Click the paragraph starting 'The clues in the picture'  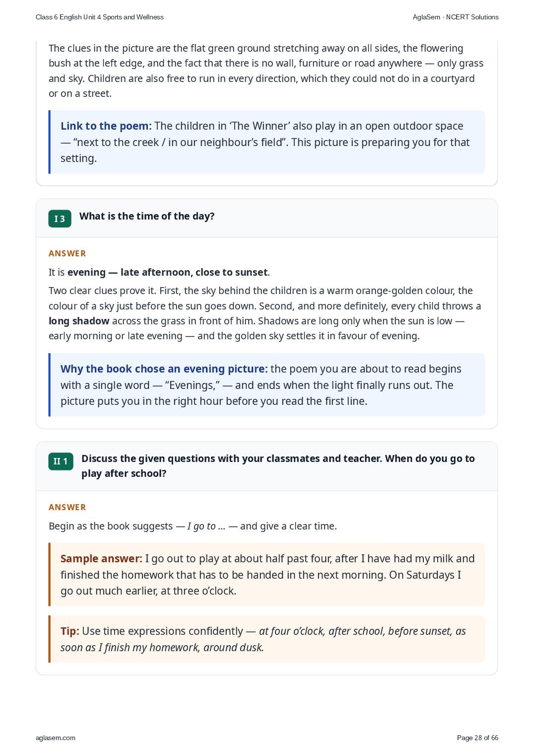coord(266,71)
